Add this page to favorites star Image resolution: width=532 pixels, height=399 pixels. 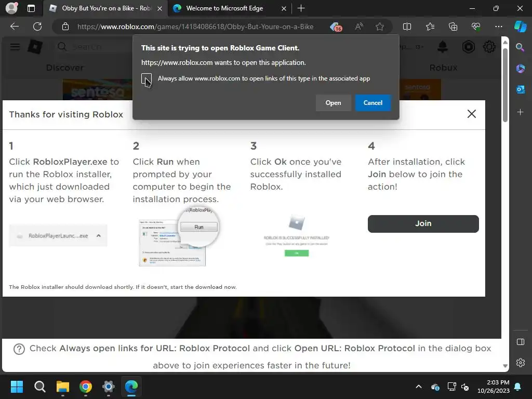click(380, 26)
